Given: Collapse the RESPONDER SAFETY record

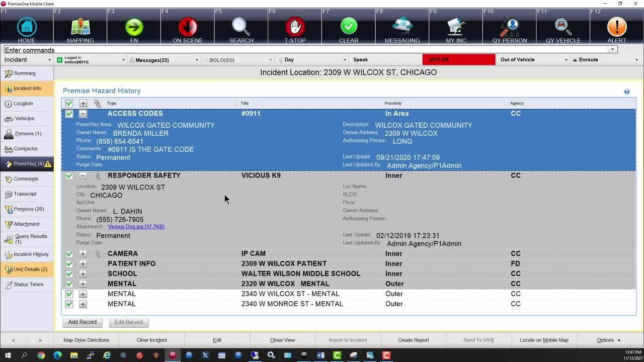Looking at the screenshot, I should pyautogui.click(x=83, y=175).
